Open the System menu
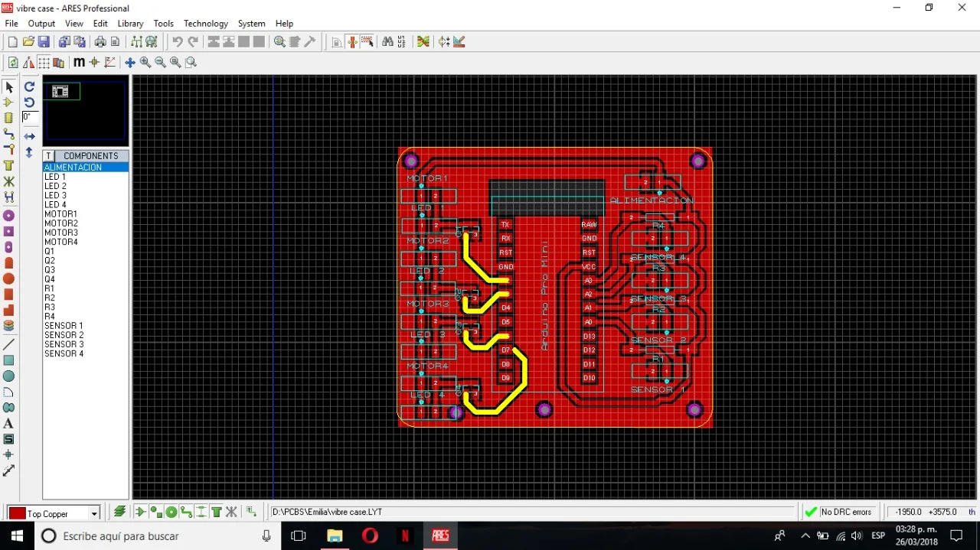980x550 pixels. 251,24
